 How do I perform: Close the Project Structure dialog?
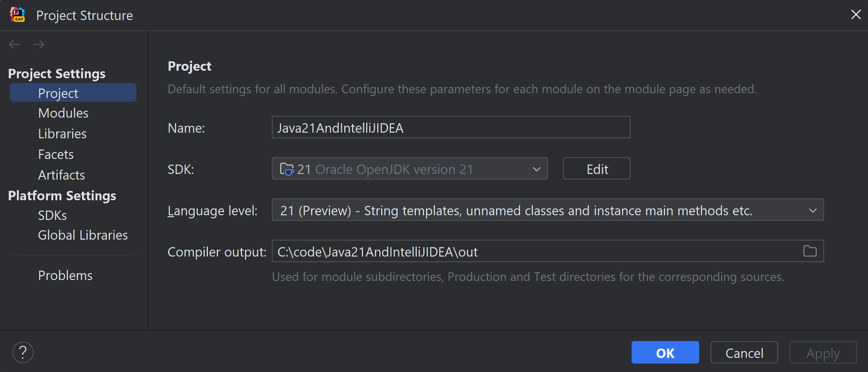point(855,14)
